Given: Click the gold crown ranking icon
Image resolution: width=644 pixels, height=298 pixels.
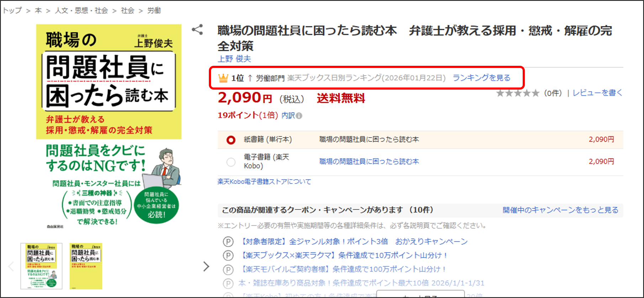Looking at the screenshot, I should [x=223, y=78].
